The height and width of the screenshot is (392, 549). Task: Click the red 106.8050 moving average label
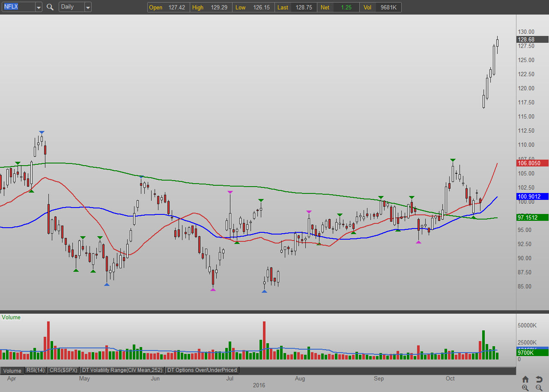tap(532, 163)
